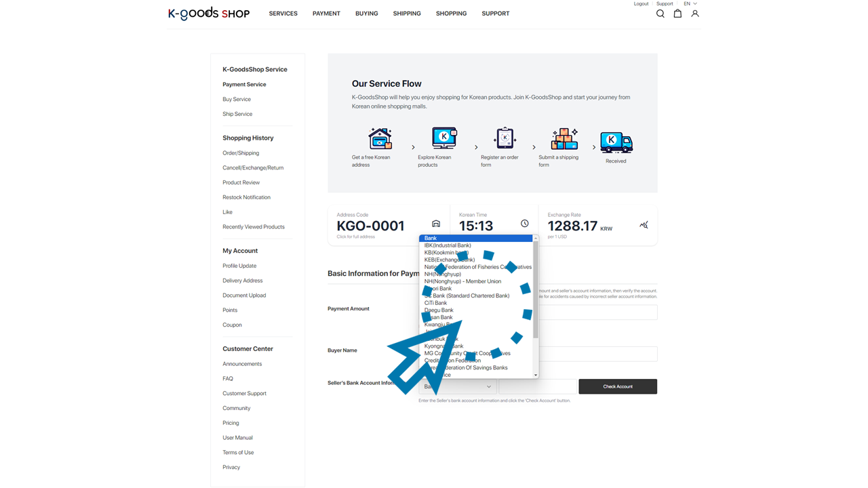Open the SHOPPING menu

pyautogui.click(x=451, y=14)
